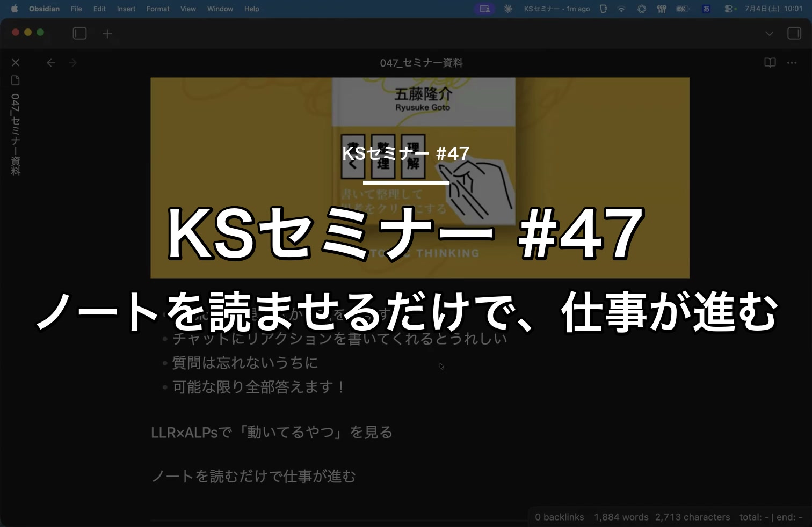Click the three-fork icon in the menu bar
Viewport: 812px width, 527px height.
click(662, 9)
